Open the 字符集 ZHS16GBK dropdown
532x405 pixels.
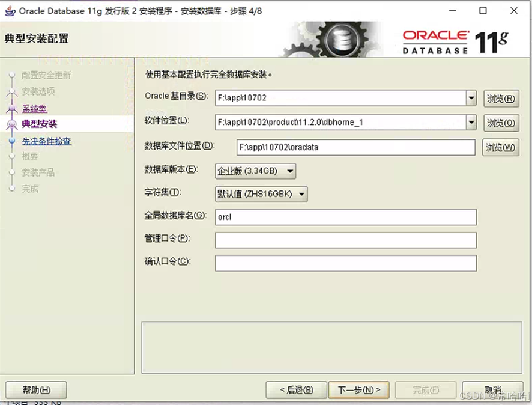pyautogui.click(x=261, y=194)
